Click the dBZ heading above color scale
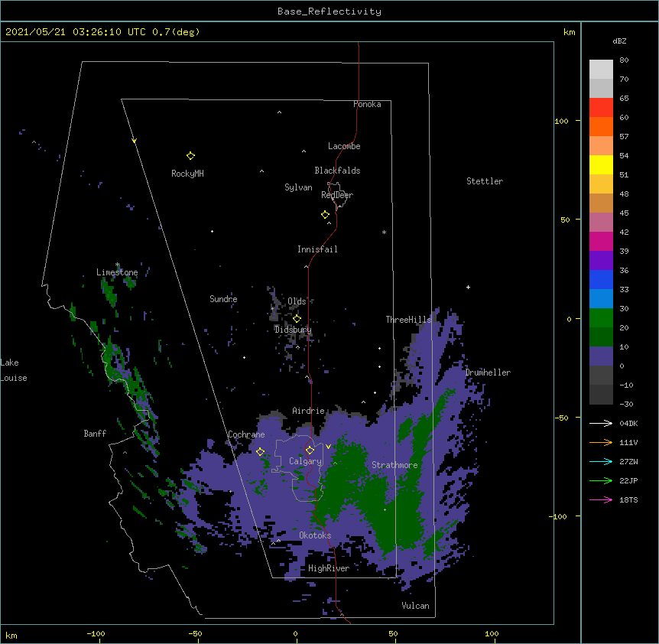The height and width of the screenshot is (644, 659). pyautogui.click(x=619, y=41)
